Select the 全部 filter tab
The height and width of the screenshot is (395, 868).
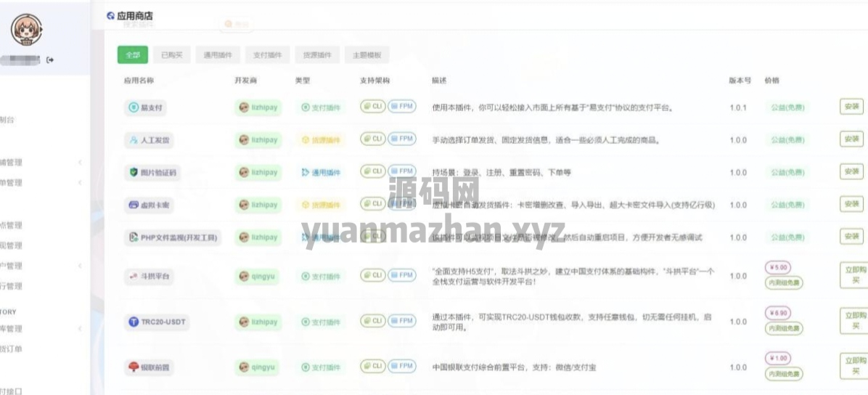[132, 55]
